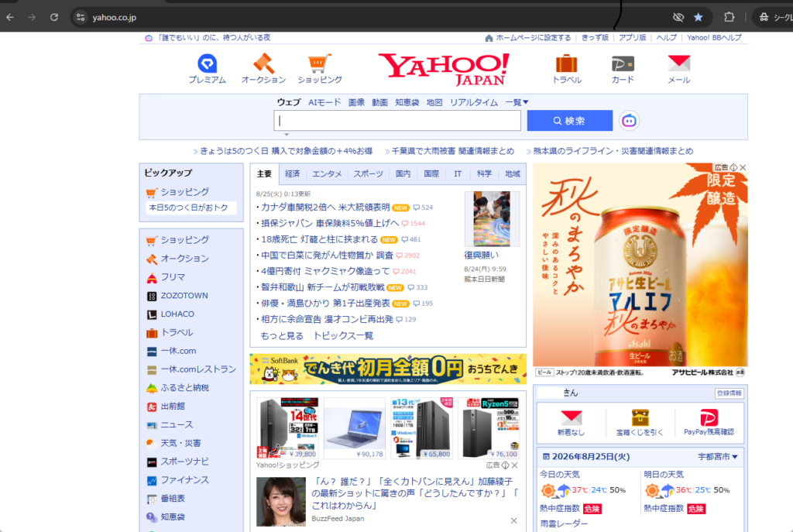
Task: Open the Travel suitcase icon in the header
Action: tap(566, 63)
